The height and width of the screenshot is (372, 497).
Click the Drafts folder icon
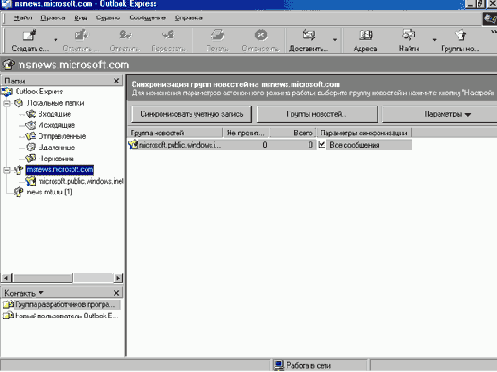pos(31,158)
